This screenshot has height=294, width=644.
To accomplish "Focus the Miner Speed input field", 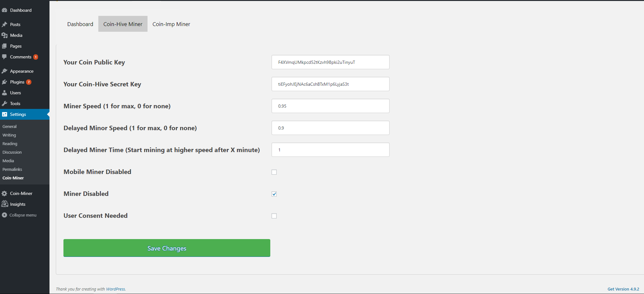I will coord(330,106).
